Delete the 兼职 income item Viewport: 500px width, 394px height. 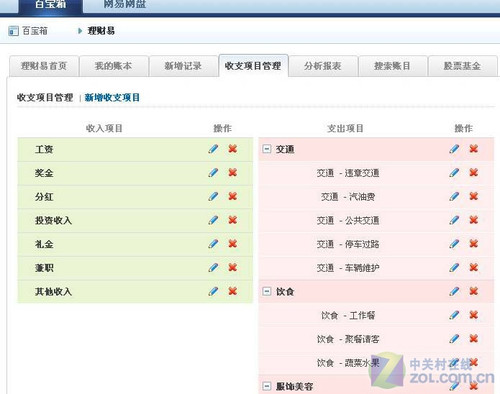tap(233, 267)
